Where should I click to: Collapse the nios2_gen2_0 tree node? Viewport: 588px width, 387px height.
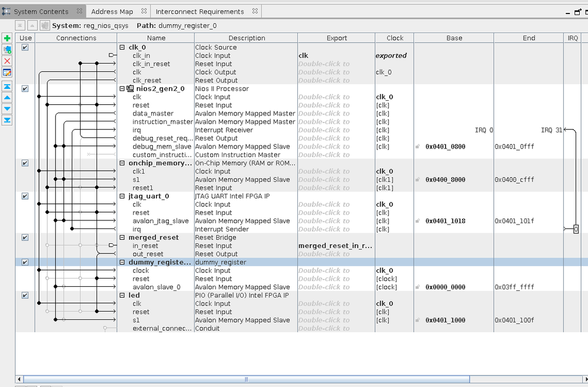click(x=122, y=89)
